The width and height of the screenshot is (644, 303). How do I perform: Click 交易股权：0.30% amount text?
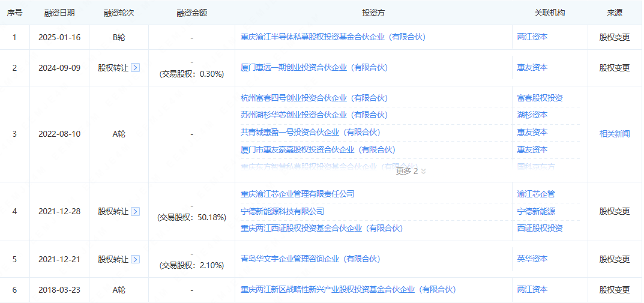(192, 74)
